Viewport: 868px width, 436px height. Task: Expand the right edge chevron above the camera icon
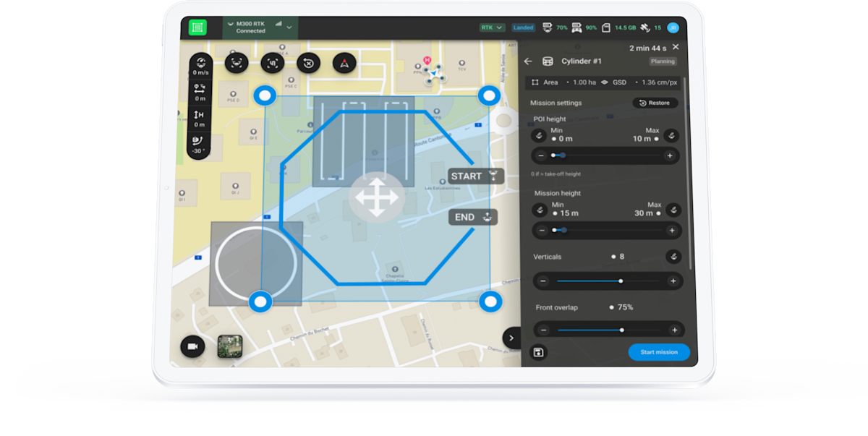point(511,338)
